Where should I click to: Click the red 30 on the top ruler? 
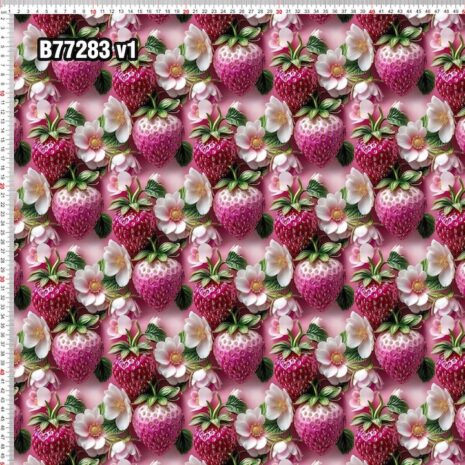279,12
